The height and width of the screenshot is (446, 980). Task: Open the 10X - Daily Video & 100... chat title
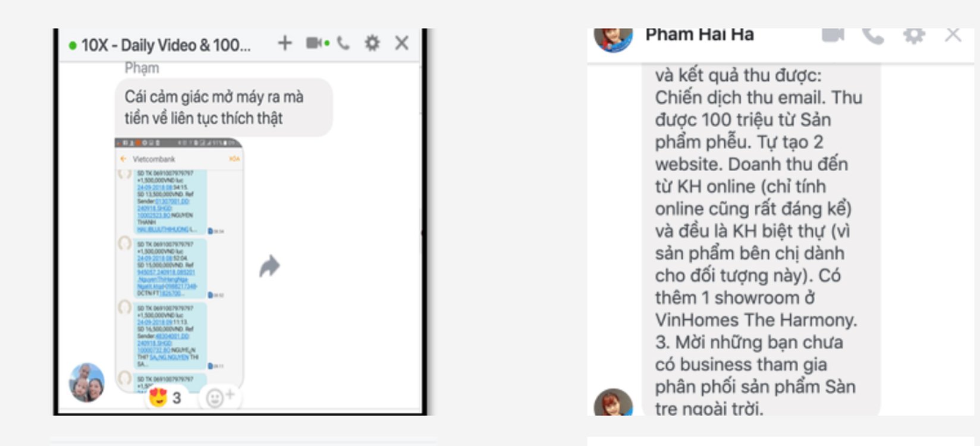[165, 45]
